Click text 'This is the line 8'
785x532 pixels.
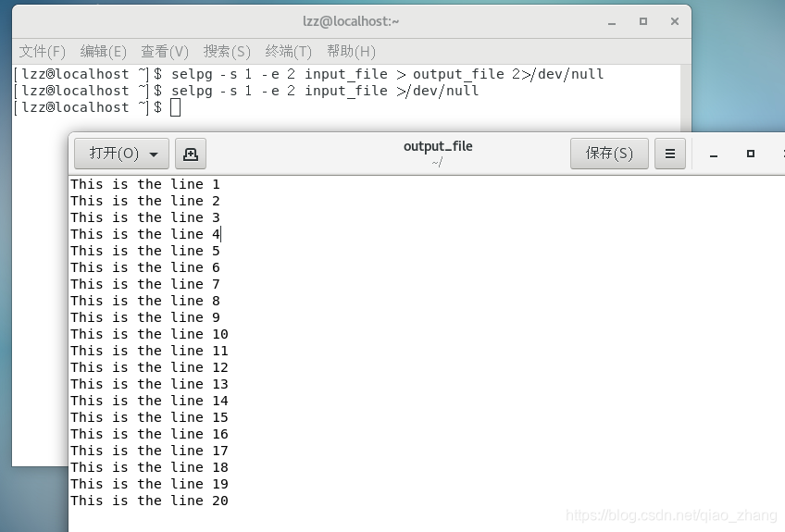click(145, 301)
